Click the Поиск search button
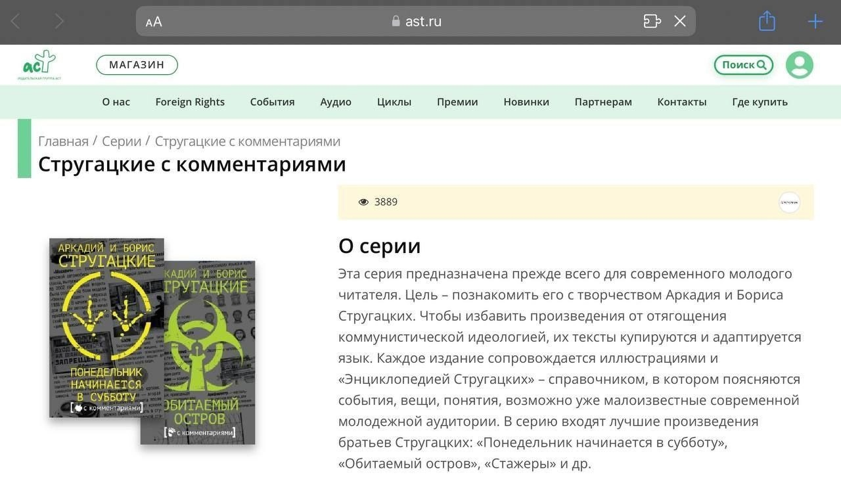Screen dimensions: 841x504 pyautogui.click(x=744, y=65)
